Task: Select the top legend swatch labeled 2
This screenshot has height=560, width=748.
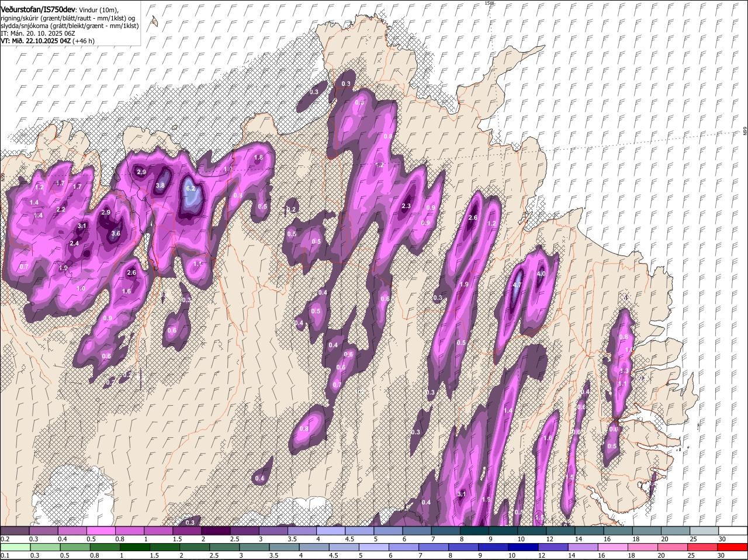Action: click(x=215, y=531)
